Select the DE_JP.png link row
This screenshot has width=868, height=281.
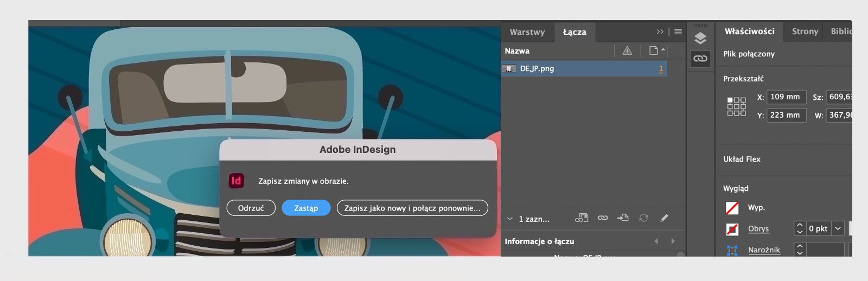point(584,69)
